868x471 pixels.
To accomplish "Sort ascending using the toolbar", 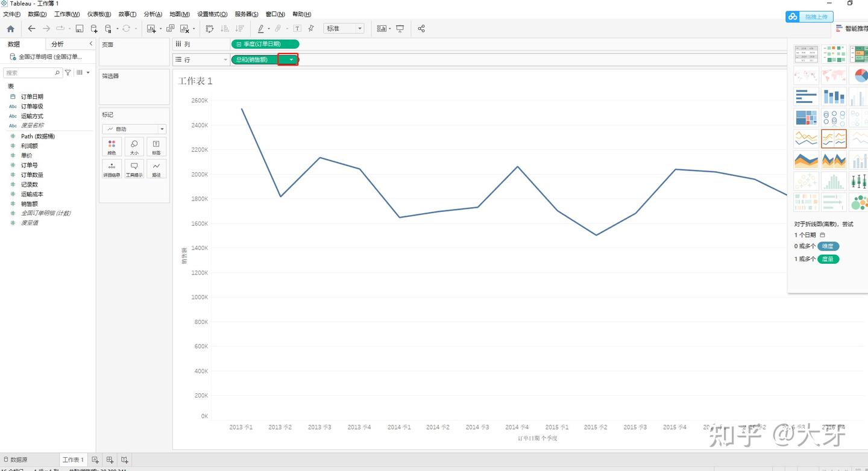I will tap(225, 28).
